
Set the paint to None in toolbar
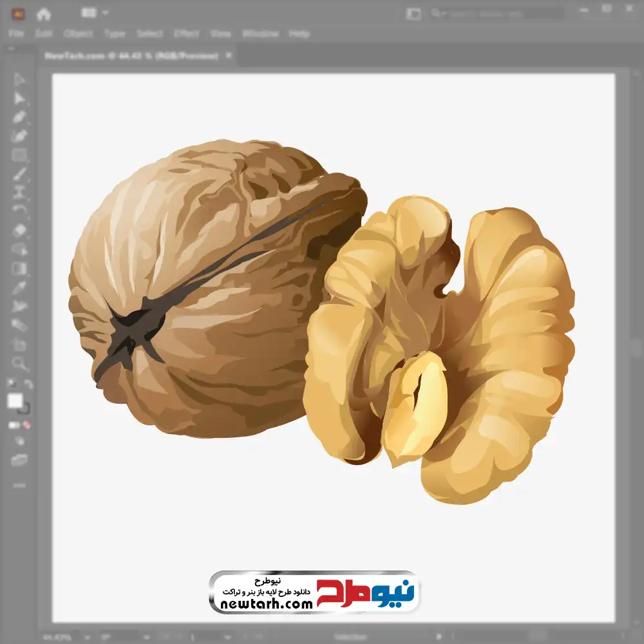tap(27, 425)
